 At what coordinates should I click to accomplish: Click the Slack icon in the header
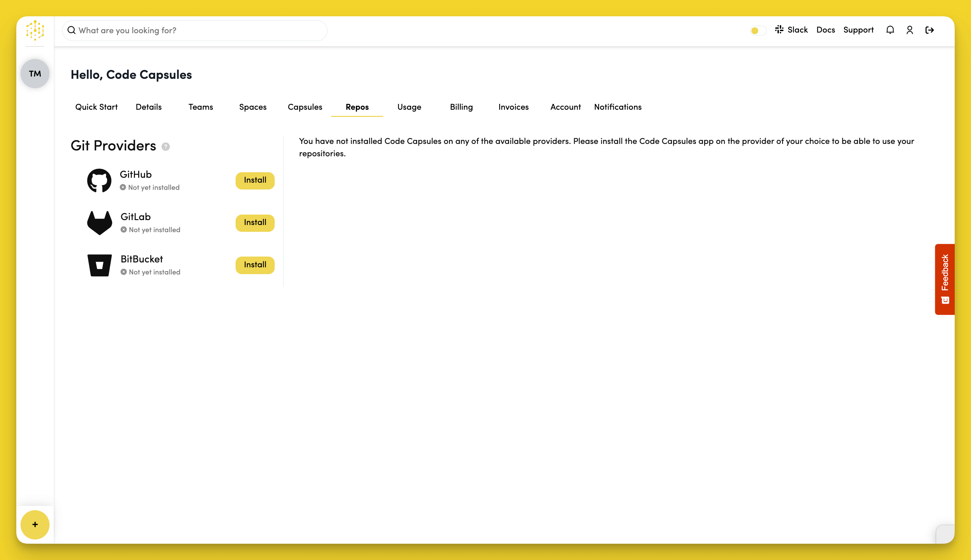pyautogui.click(x=780, y=29)
